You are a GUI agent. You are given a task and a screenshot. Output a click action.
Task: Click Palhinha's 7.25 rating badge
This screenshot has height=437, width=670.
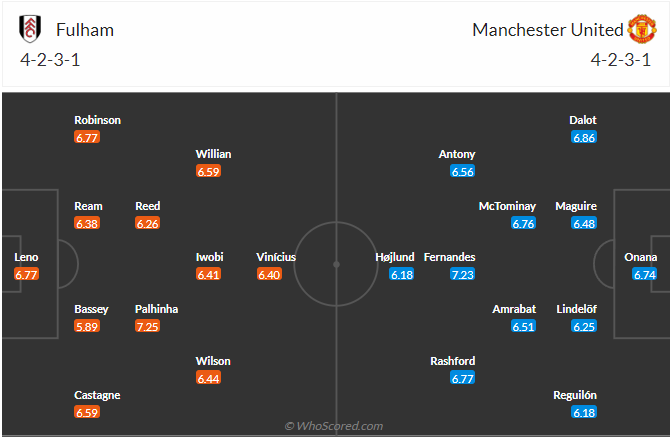click(147, 327)
